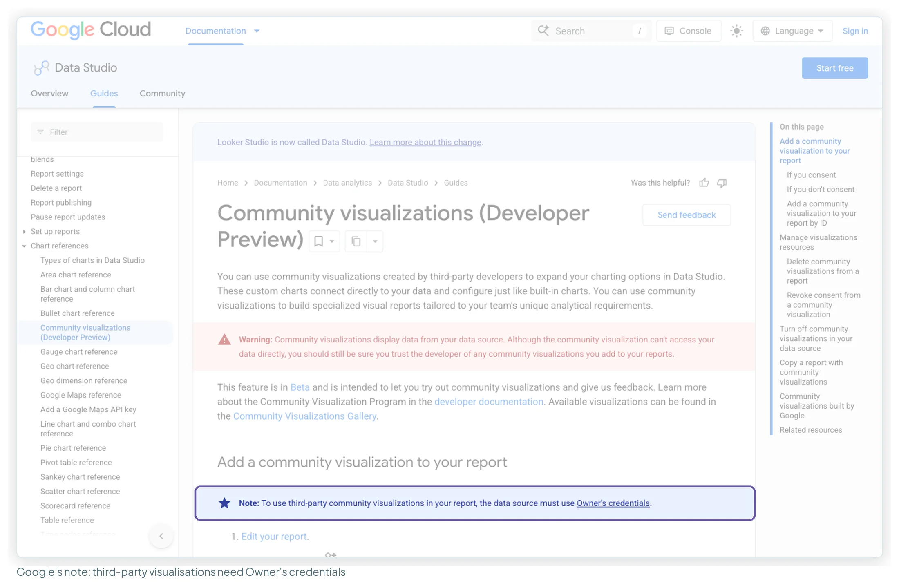
Task: Click the Start free button
Action: click(834, 68)
